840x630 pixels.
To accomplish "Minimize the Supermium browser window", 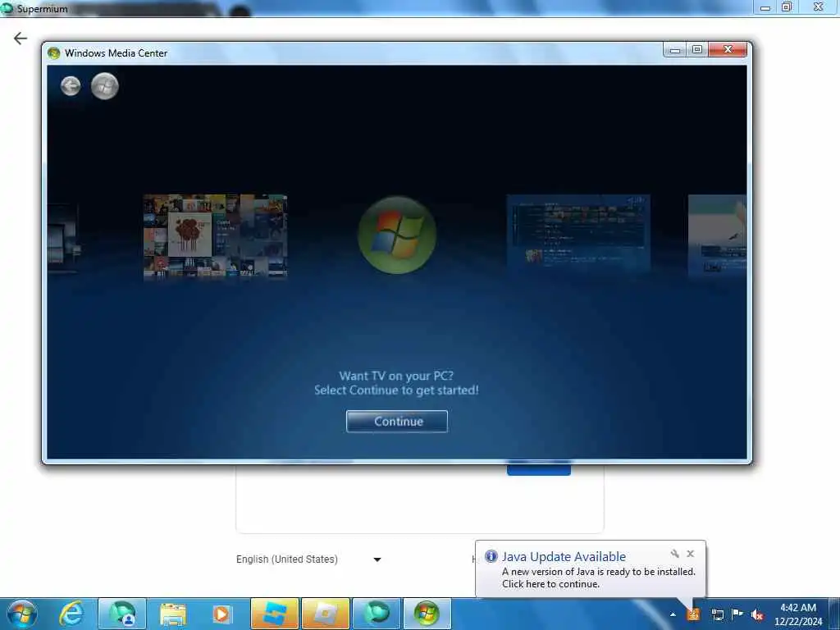I will pos(765,7).
